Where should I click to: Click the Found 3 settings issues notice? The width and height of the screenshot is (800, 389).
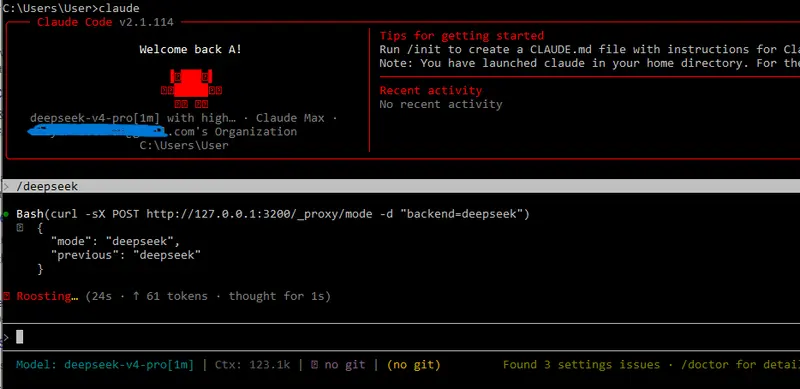(581, 365)
